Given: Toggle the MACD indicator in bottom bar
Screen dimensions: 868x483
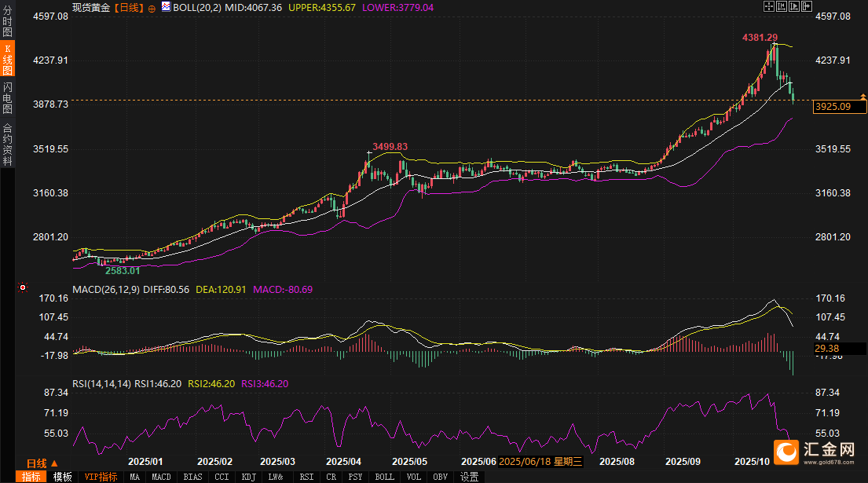Looking at the screenshot, I should 161,477.
